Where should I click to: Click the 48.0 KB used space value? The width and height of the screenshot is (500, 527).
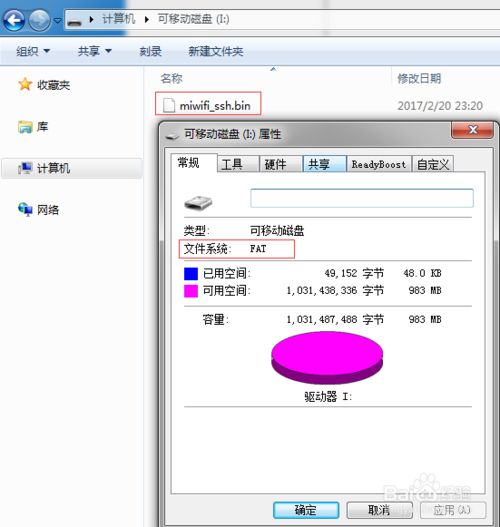pyautogui.click(x=422, y=273)
